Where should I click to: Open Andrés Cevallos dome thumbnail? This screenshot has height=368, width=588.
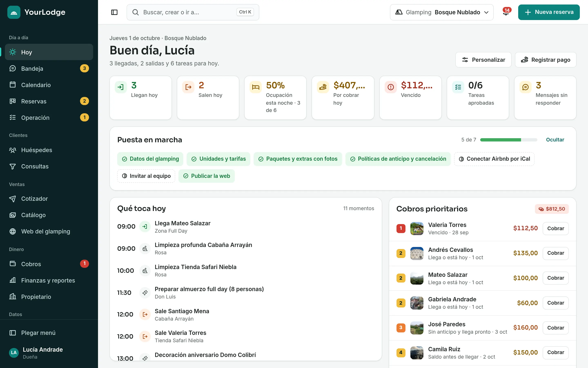pyautogui.click(x=417, y=253)
